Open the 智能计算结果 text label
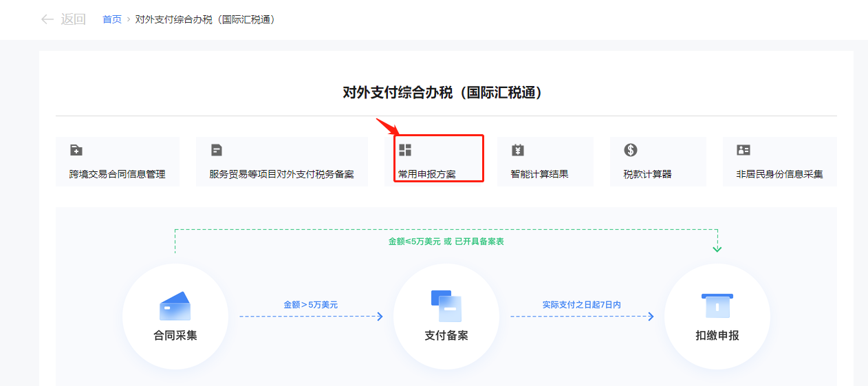The image size is (868, 386). pyautogui.click(x=539, y=174)
